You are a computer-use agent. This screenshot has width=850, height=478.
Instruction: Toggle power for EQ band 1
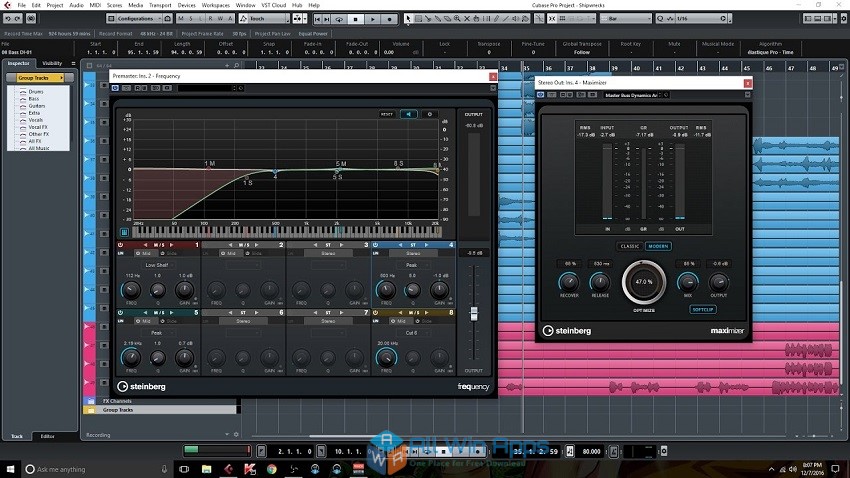coord(120,245)
